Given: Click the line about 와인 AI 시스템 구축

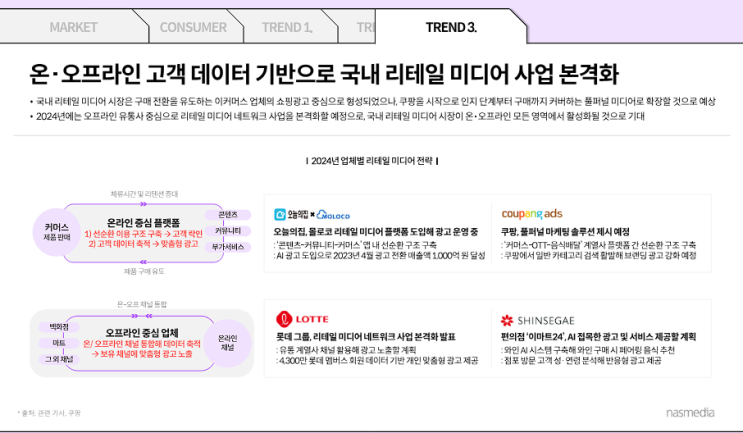Looking at the screenshot, I should pyautogui.click(x=588, y=350).
